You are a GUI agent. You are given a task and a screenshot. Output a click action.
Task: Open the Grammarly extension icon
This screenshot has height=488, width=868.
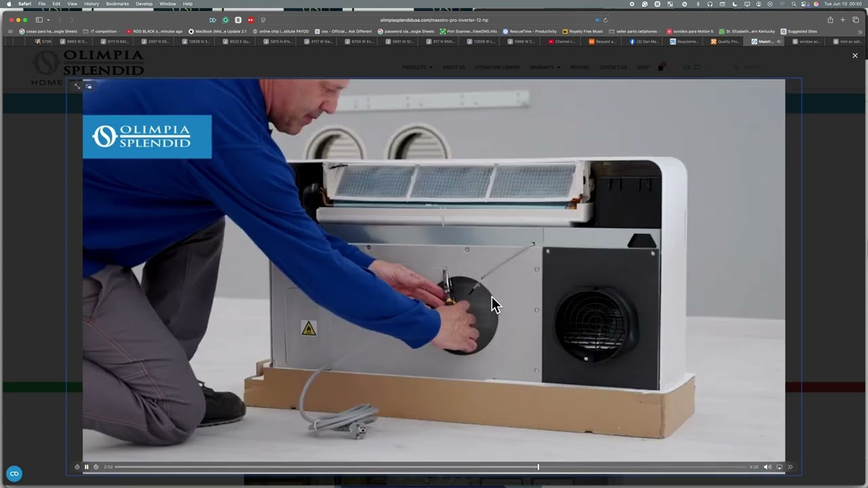226,20
